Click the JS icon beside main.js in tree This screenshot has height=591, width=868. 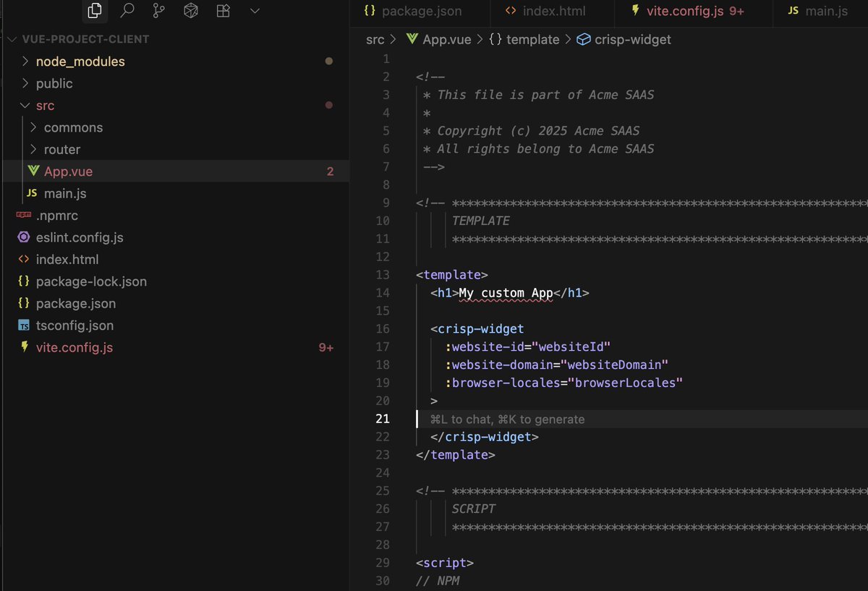pyautogui.click(x=32, y=193)
